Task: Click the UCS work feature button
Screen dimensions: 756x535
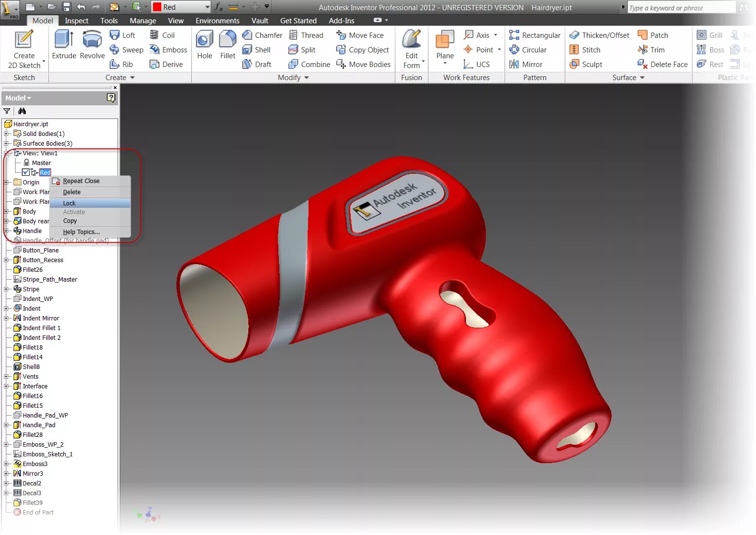Action: click(x=477, y=64)
